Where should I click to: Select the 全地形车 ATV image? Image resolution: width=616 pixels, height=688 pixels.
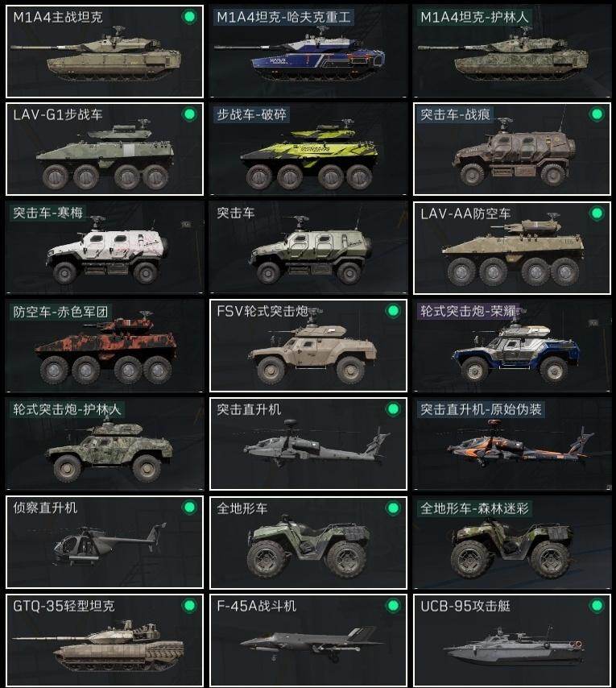coord(308,546)
